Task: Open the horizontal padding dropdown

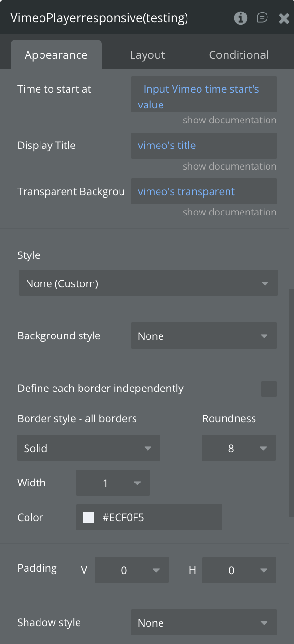Action: tap(239, 571)
